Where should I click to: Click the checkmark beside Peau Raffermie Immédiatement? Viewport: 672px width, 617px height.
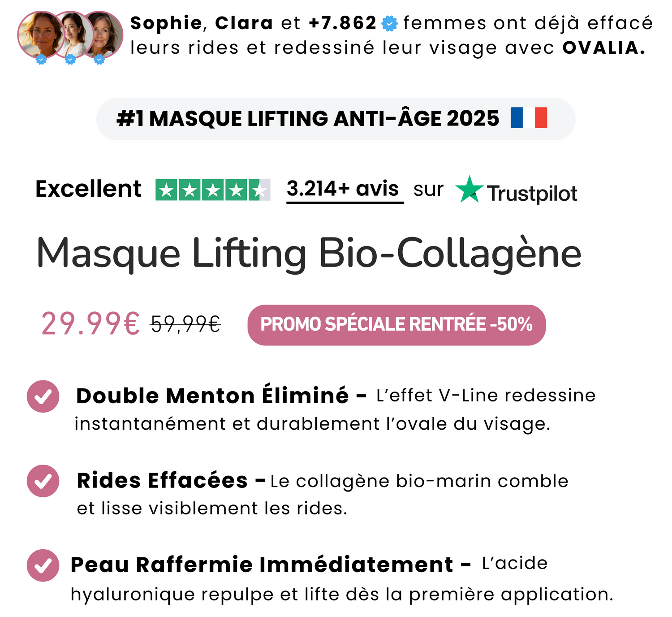click(x=43, y=565)
